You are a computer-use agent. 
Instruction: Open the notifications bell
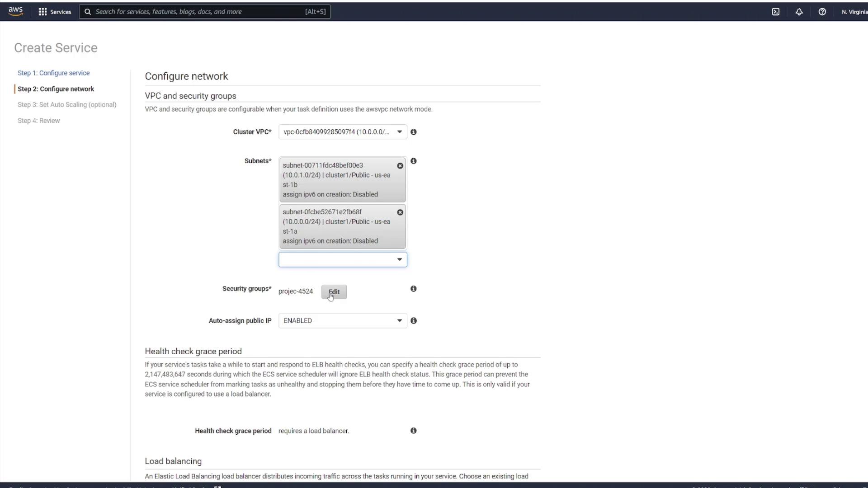pyautogui.click(x=799, y=12)
